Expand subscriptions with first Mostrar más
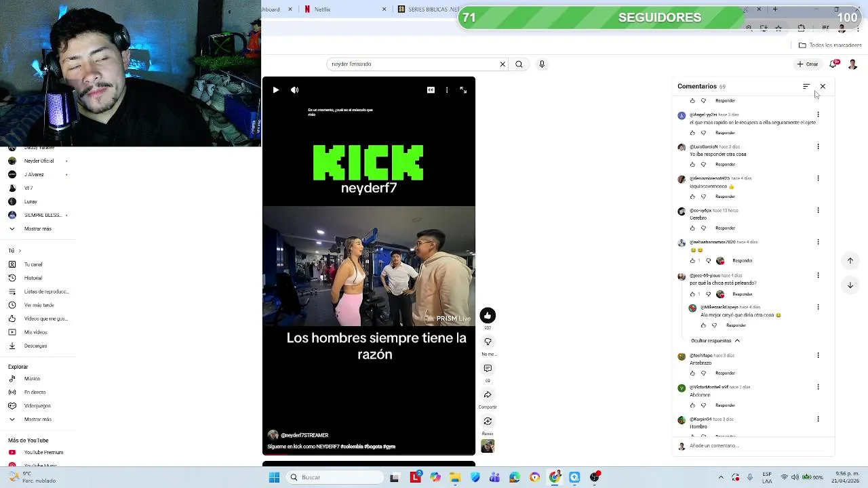868x488 pixels. (x=38, y=228)
